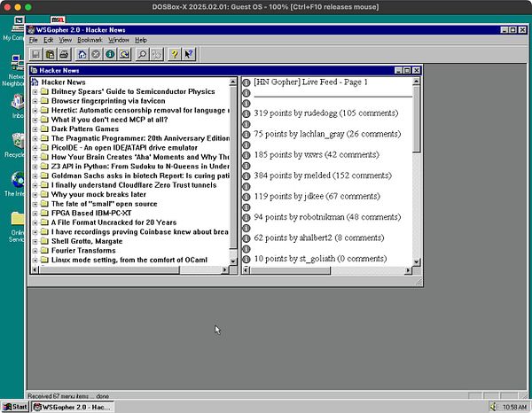Open the Help menu
Image resolution: width=532 pixels, height=413 pixels.
pos(141,40)
